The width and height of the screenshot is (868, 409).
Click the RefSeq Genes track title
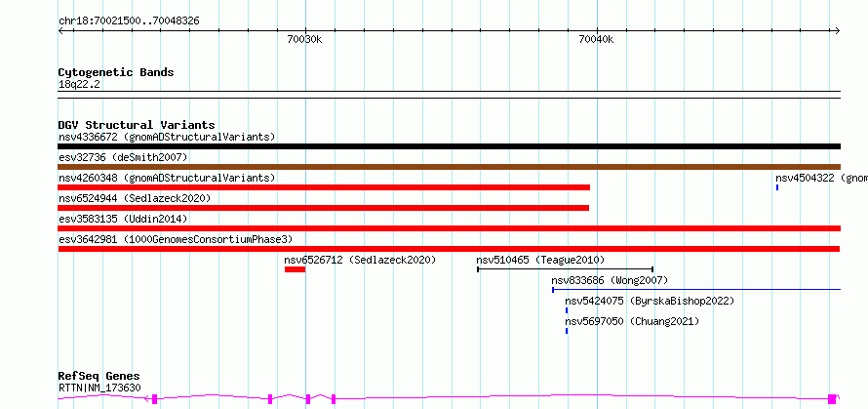(99, 377)
